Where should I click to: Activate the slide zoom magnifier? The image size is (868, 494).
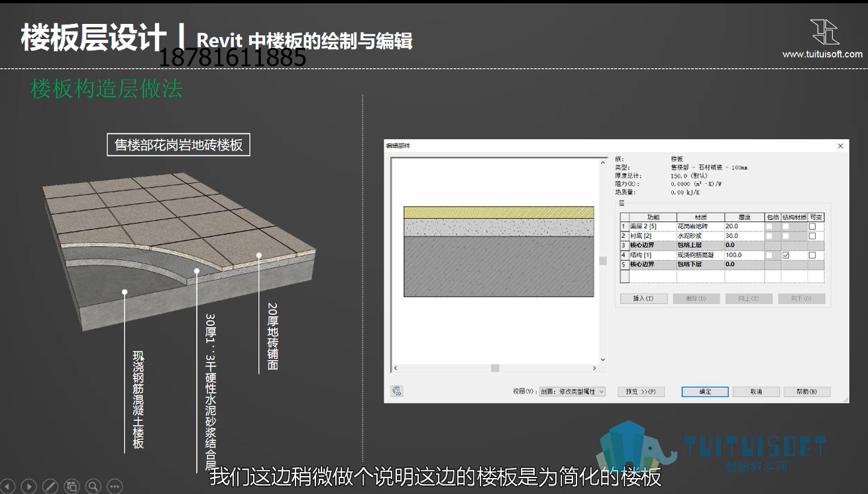(93, 487)
